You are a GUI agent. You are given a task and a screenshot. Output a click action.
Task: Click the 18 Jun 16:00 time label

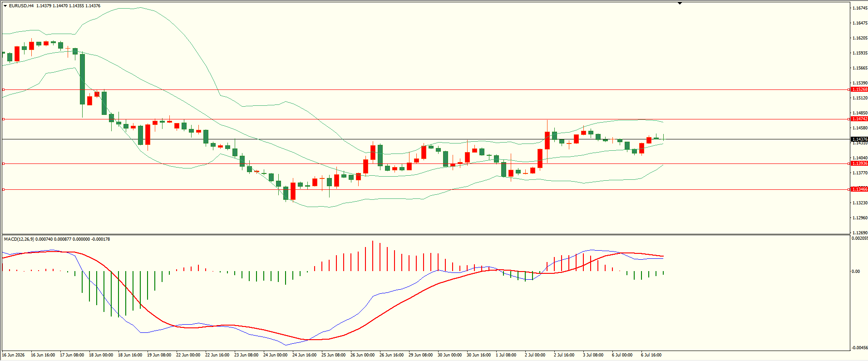[130, 355]
